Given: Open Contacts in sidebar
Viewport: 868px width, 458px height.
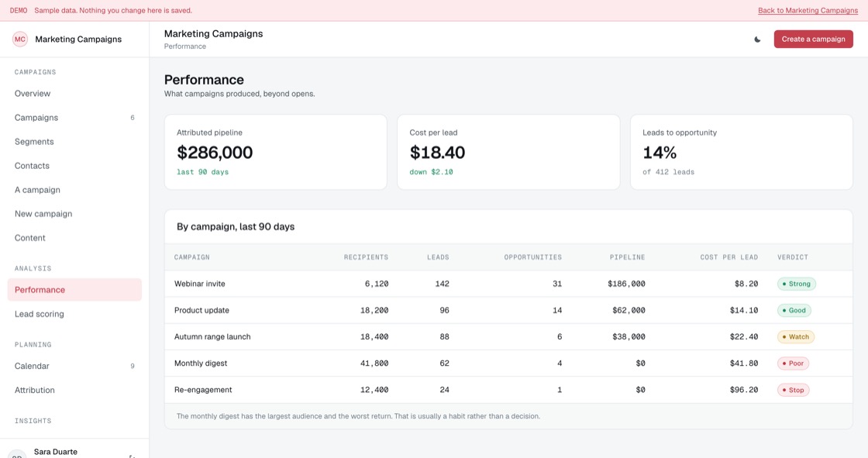Looking at the screenshot, I should pos(74,166).
